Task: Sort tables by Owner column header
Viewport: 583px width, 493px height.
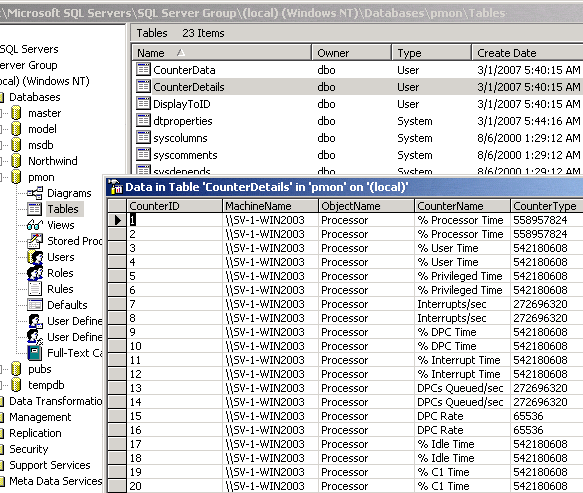Action: (x=351, y=53)
